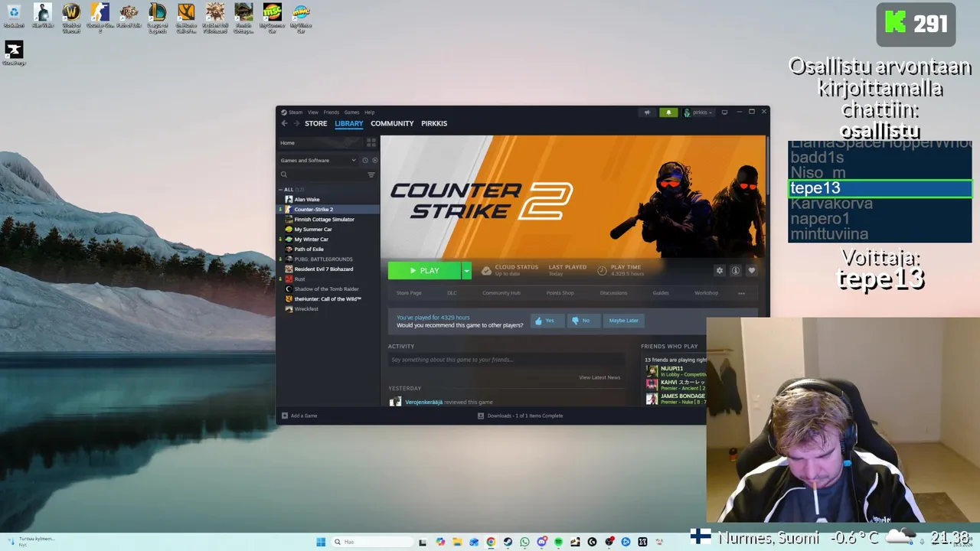Open the View menu
This screenshot has height=551, width=980.
[x=313, y=112]
